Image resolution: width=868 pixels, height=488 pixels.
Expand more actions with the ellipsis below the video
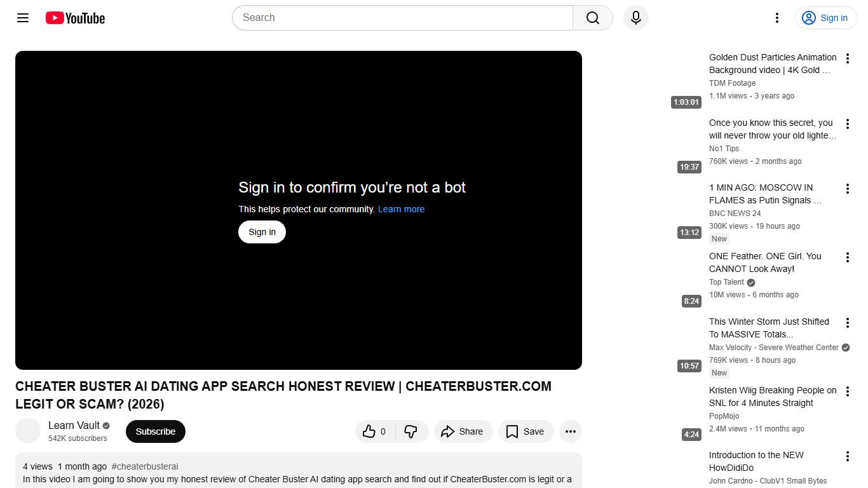[x=570, y=431]
